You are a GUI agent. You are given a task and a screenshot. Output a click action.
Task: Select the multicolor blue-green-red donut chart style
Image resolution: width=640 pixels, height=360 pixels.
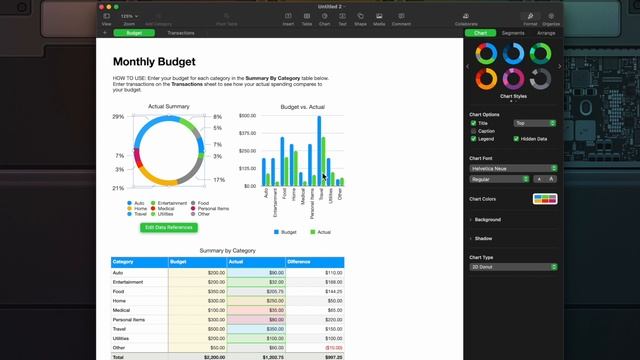[486, 53]
